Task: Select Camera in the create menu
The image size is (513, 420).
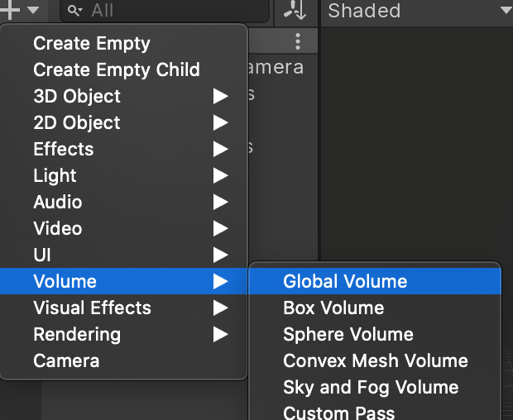Action: [x=66, y=360]
